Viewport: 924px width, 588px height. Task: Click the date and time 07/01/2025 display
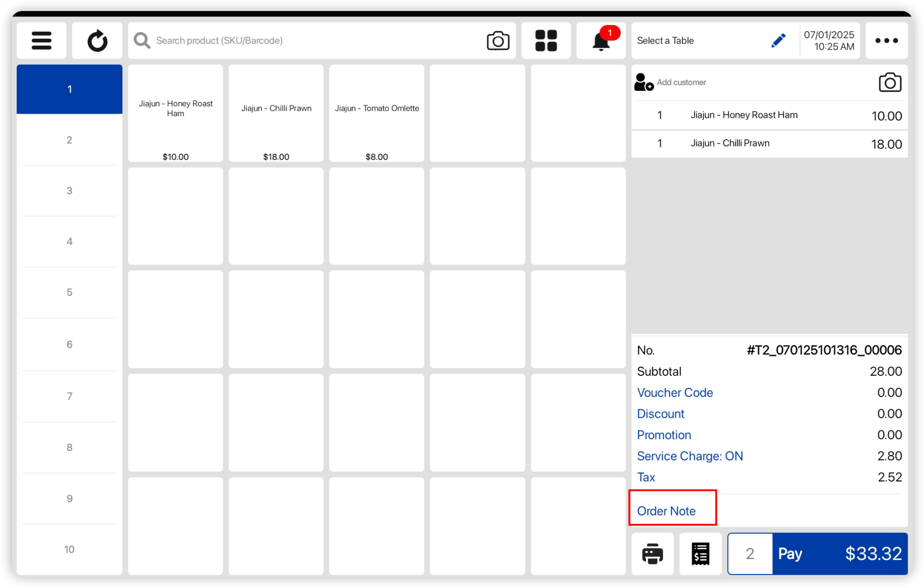pyautogui.click(x=829, y=41)
